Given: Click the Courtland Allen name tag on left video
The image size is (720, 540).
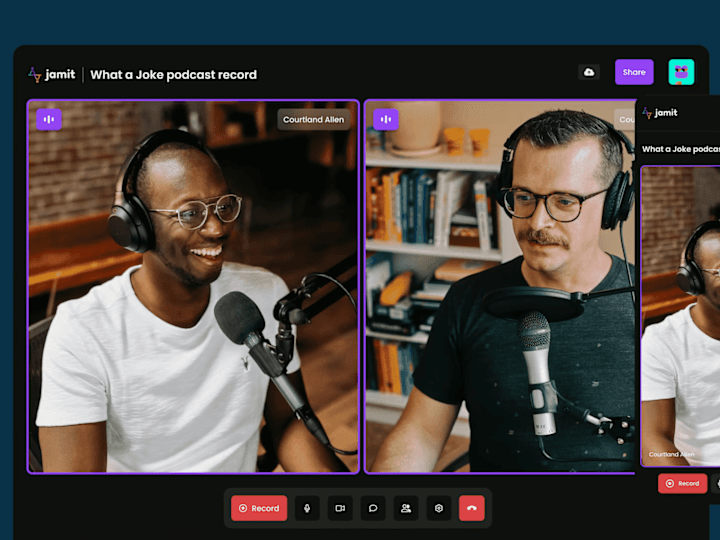Looking at the screenshot, I should (x=314, y=119).
